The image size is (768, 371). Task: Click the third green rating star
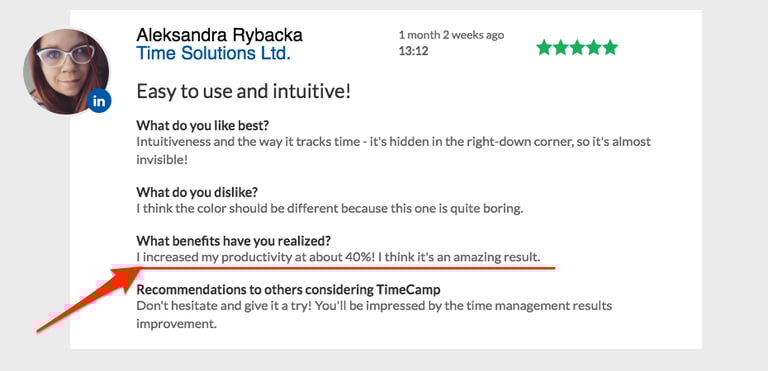(577, 48)
